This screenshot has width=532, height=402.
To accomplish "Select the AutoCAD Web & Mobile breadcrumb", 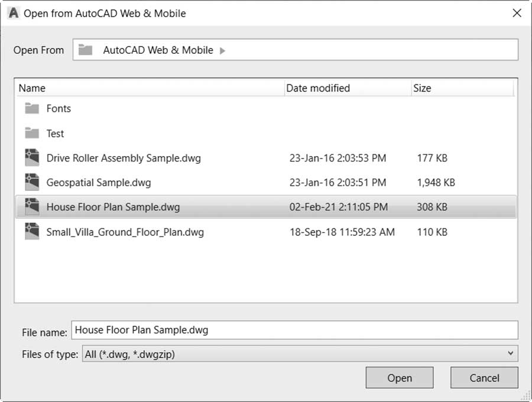I will (158, 50).
